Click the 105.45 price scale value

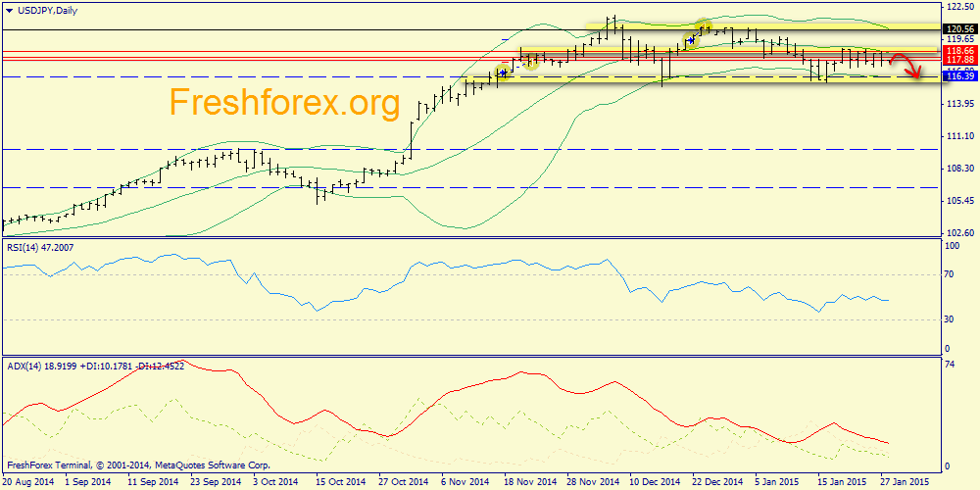pyautogui.click(x=961, y=201)
